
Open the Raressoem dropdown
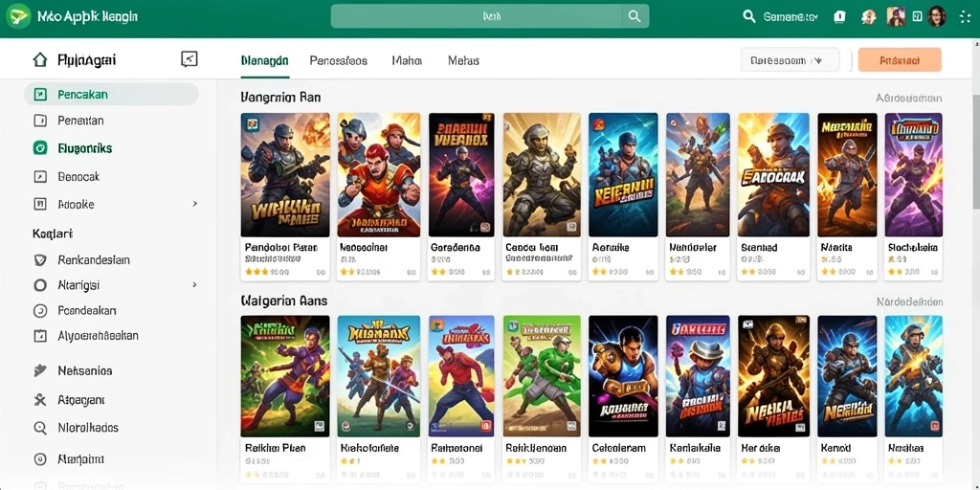(x=790, y=60)
